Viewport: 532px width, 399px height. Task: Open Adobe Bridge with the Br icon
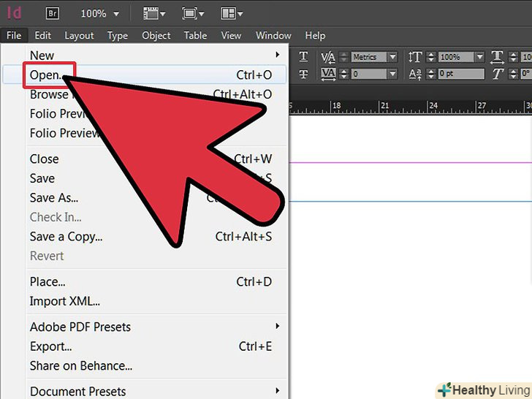52,13
